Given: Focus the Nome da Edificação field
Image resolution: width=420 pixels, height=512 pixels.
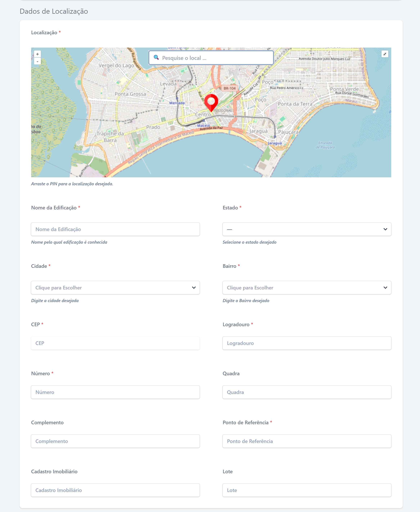Looking at the screenshot, I should coord(115,229).
